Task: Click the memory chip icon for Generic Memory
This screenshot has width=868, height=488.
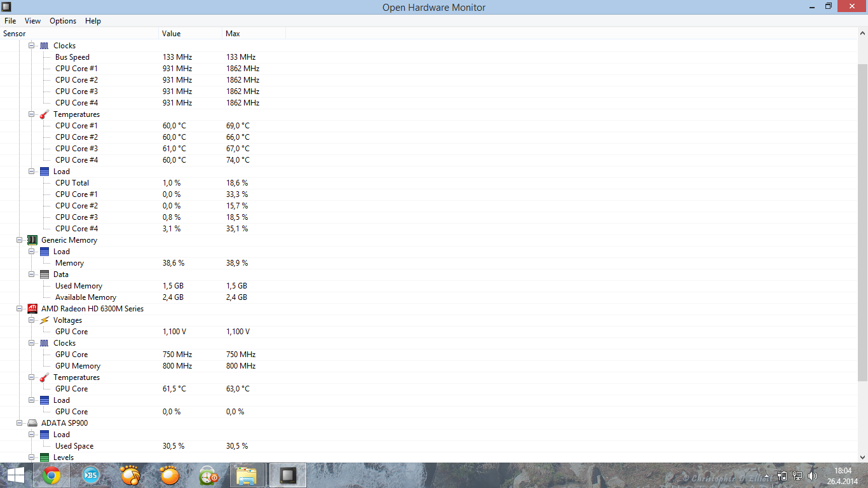Action: point(32,240)
